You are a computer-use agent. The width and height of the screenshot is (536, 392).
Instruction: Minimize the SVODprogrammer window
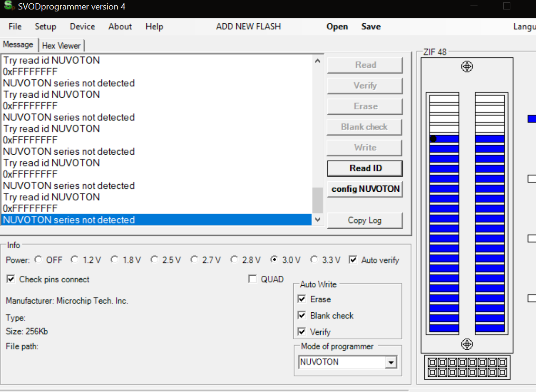(x=474, y=6)
